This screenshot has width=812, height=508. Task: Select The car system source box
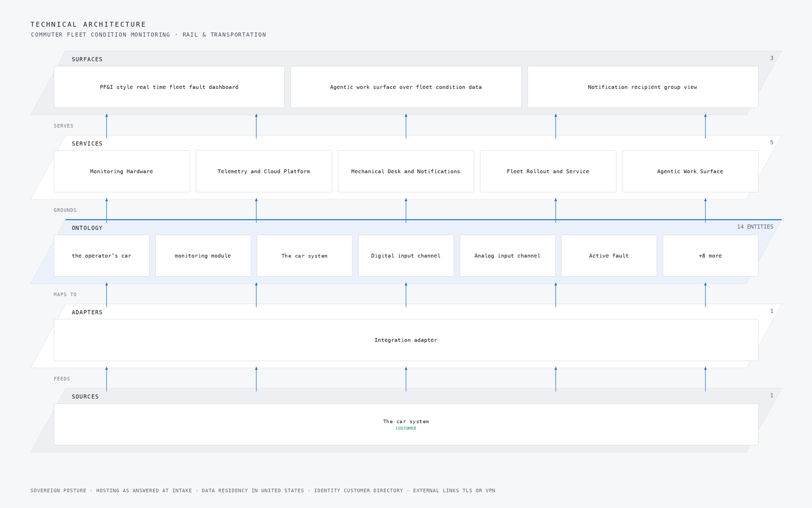[406, 424]
